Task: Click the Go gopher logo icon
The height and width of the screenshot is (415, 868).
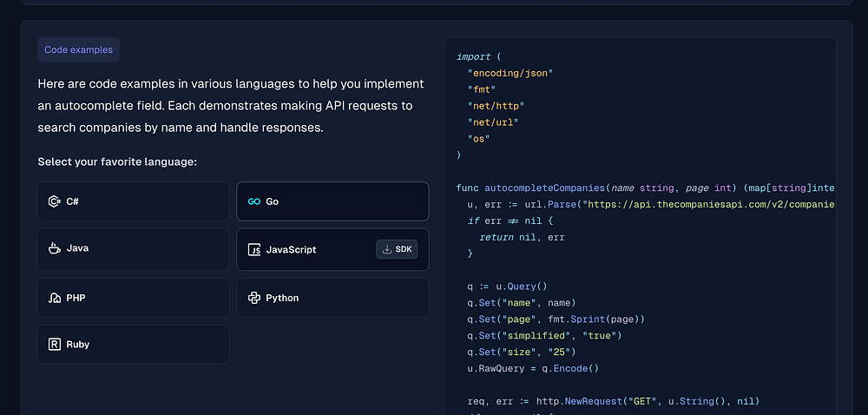Action: [253, 201]
